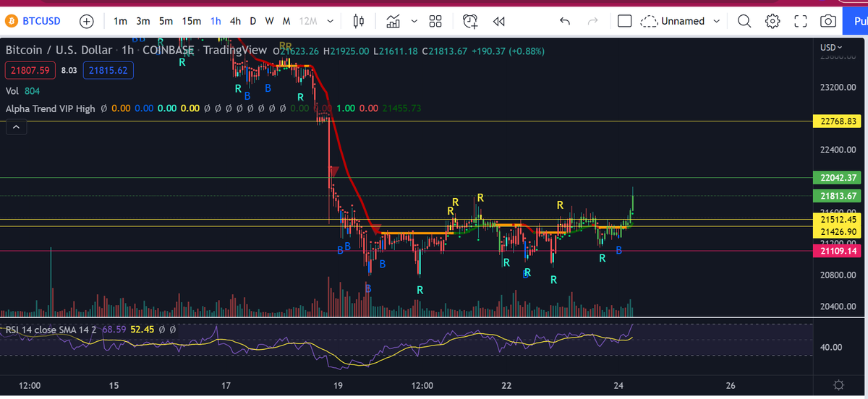Image resolution: width=868 pixels, height=399 pixels.
Task: Open the timeframe dropdown arrow
Action: tap(331, 21)
